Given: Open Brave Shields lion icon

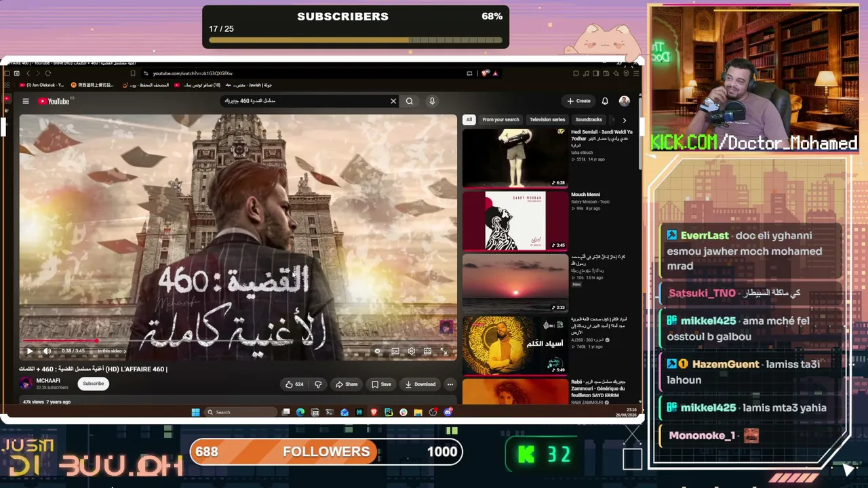Looking at the screenshot, I should point(486,73).
